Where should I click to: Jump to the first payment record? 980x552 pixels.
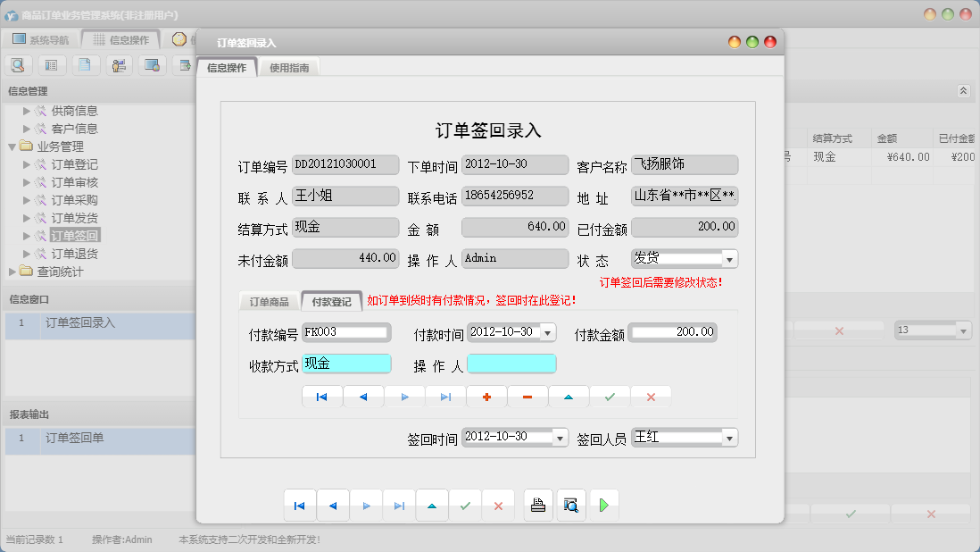click(x=321, y=396)
